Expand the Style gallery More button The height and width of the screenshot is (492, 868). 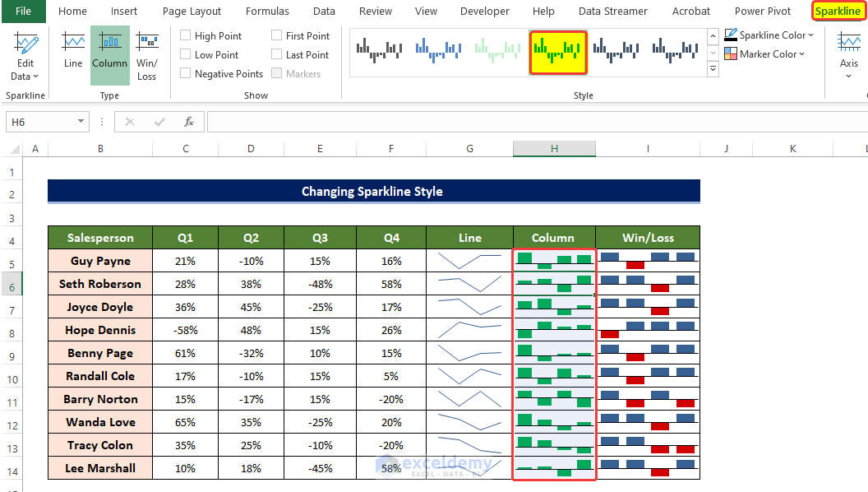coord(713,69)
